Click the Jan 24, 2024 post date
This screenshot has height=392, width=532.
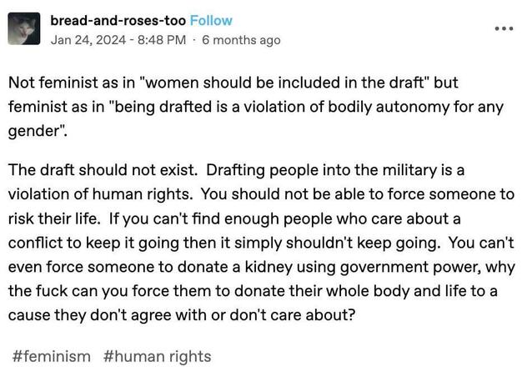[87, 39]
